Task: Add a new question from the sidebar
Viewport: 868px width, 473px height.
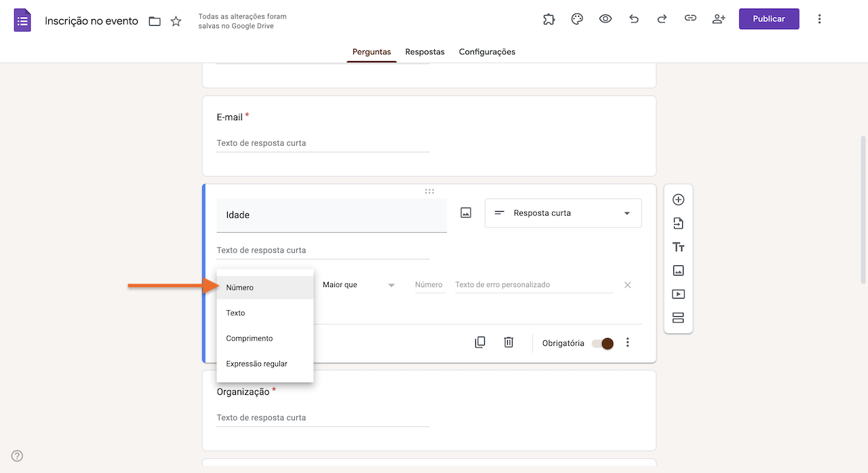Action: tap(678, 200)
